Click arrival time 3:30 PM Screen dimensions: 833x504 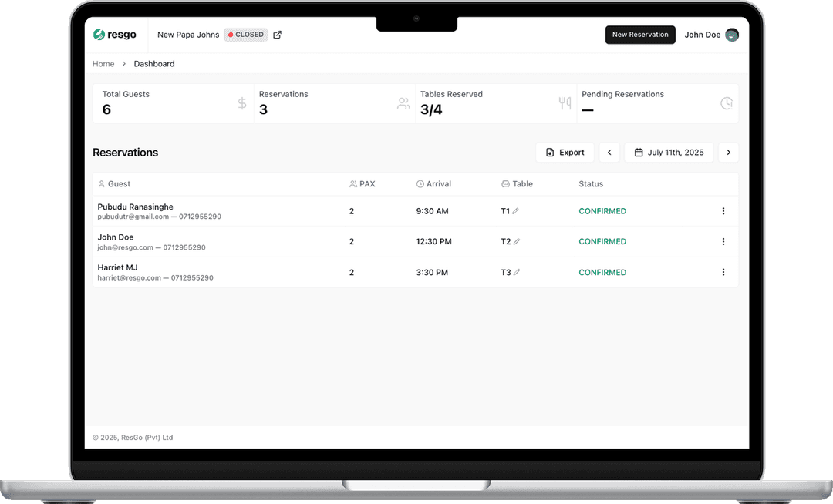(432, 272)
